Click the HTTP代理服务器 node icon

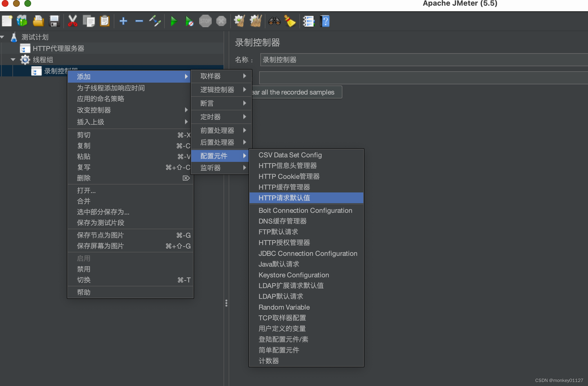click(25, 48)
